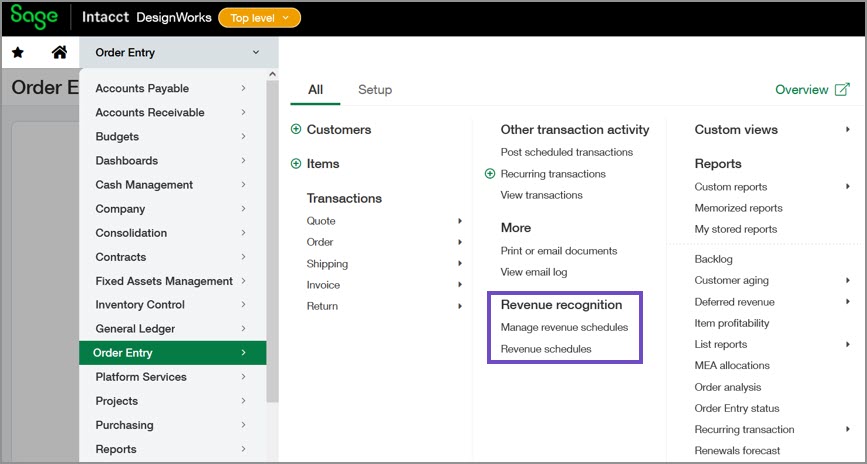The width and height of the screenshot is (867, 464).
Task: Open Budgets module
Action: pyautogui.click(x=173, y=137)
